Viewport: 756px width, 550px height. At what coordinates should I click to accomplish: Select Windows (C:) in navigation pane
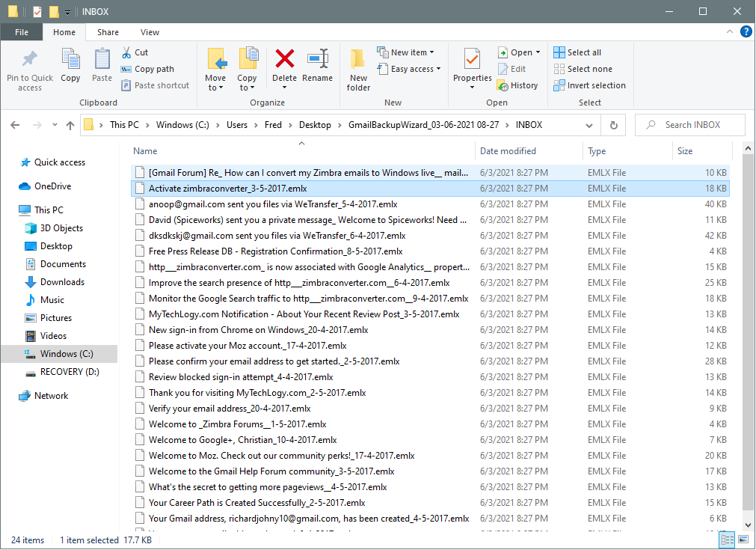coord(59,354)
